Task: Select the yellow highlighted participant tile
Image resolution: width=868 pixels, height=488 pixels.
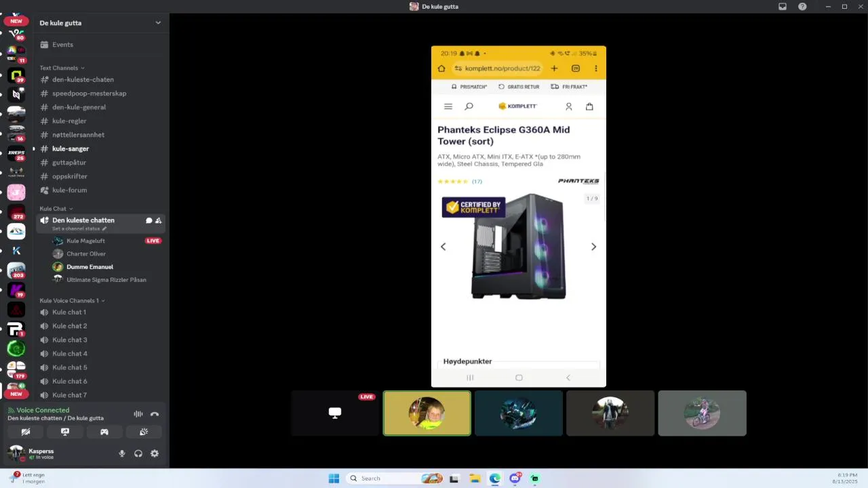Action: coord(427,413)
